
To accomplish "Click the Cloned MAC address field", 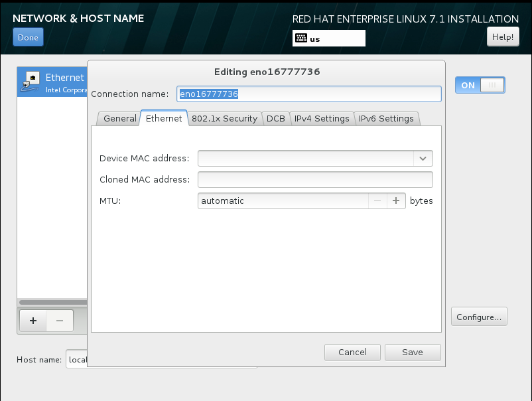I will click(315, 180).
